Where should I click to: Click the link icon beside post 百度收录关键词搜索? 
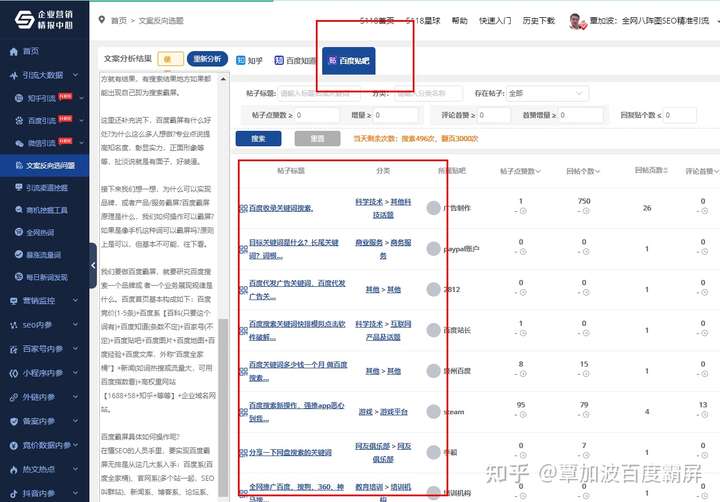tap(244, 209)
